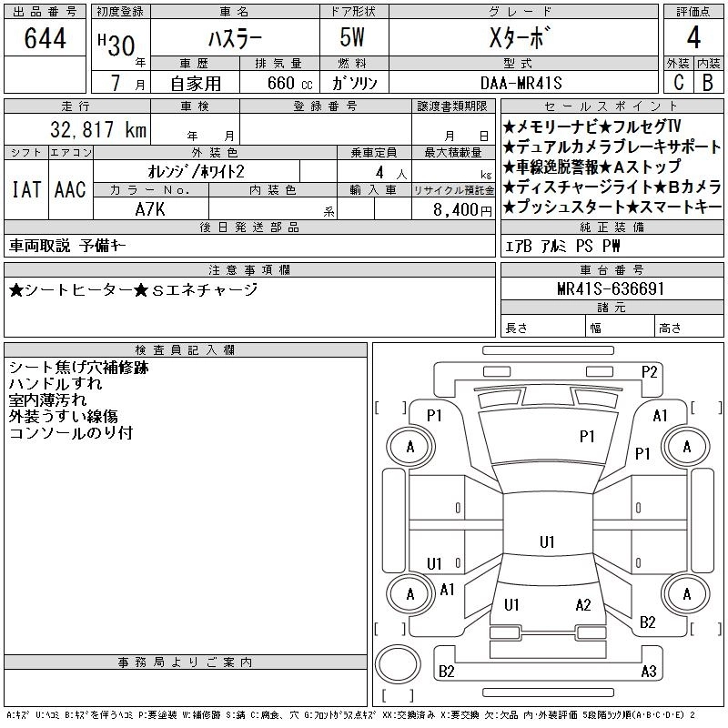Select the U1 mark on the roof center

click(547, 542)
